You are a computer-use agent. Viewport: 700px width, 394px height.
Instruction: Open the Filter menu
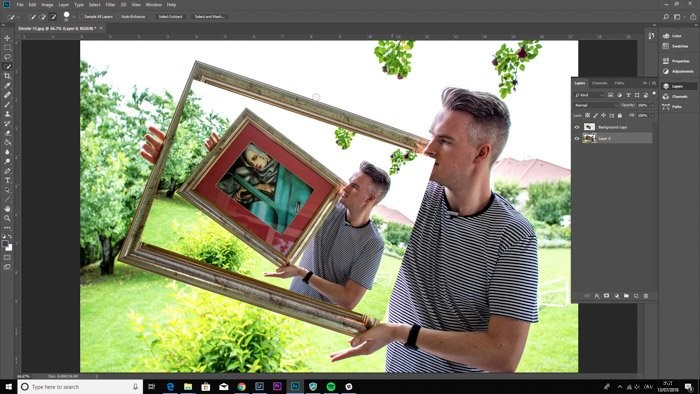coord(111,4)
